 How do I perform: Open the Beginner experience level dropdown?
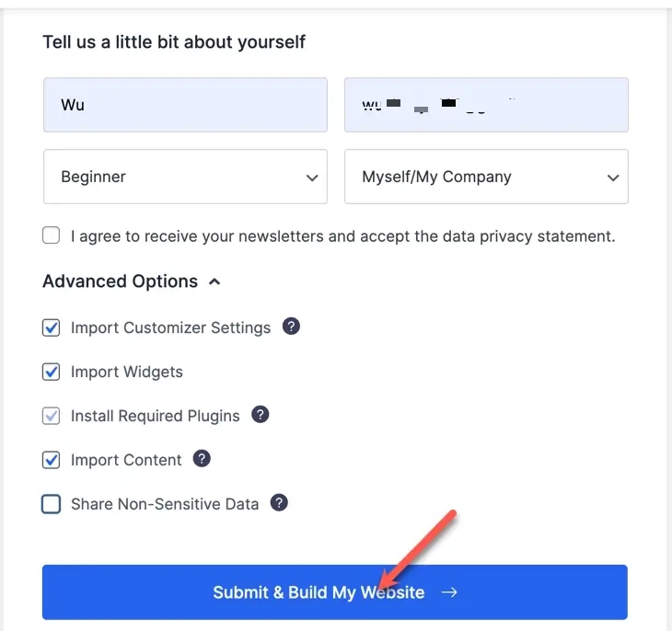[185, 177]
